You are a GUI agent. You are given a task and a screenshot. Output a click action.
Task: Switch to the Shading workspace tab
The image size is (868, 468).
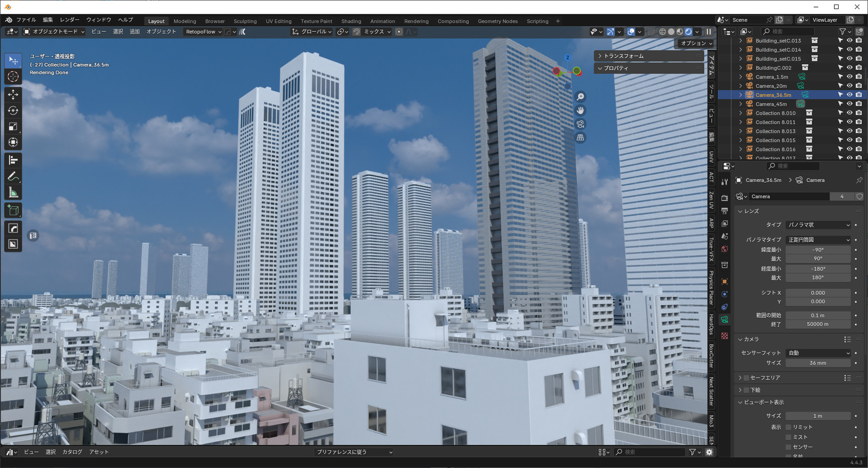(351, 21)
